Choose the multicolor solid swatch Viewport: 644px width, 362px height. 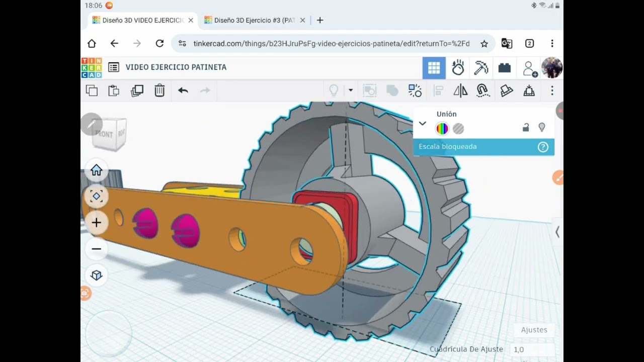pos(442,129)
